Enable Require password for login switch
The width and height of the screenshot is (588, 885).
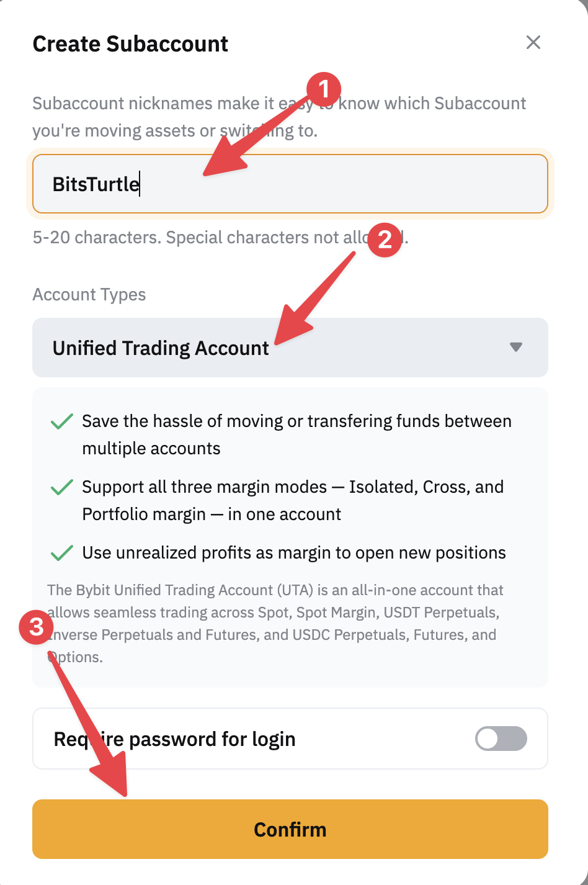pyautogui.click(x=501, y=739)
